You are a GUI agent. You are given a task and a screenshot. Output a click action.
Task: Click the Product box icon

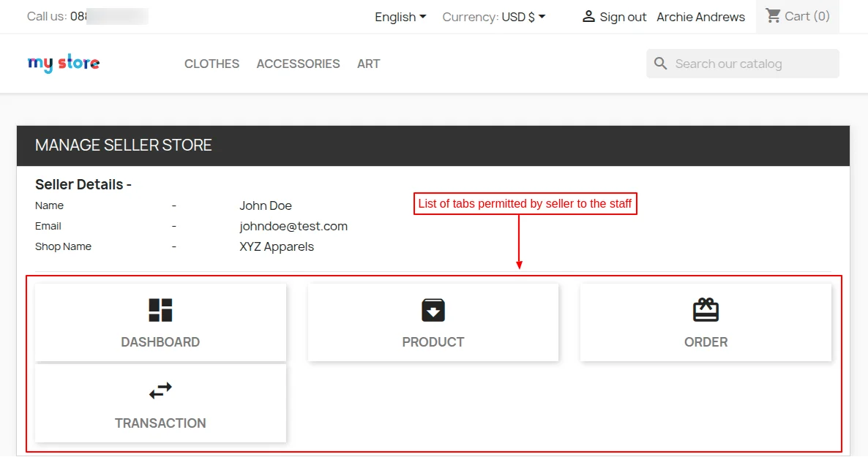(x=433, y=310)
